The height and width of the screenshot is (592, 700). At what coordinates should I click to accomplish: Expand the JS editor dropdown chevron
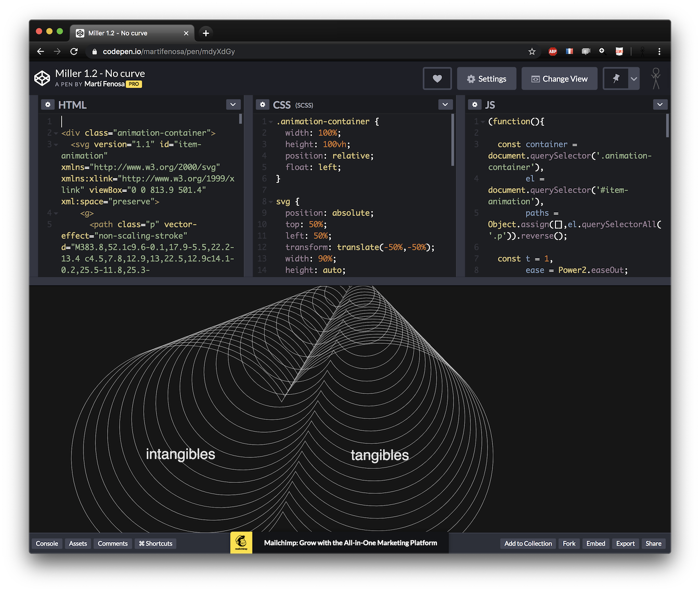click(x=660, y=104)
